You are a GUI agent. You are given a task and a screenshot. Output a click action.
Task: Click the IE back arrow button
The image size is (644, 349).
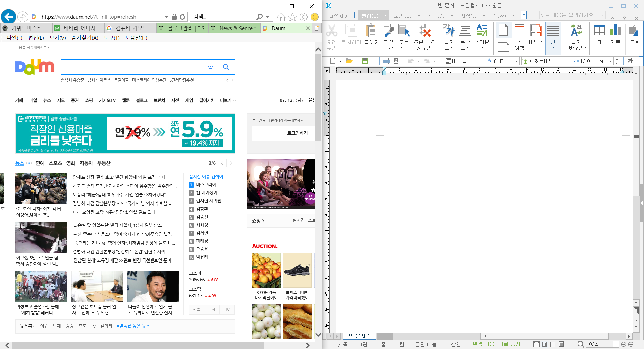pos(8,17)
